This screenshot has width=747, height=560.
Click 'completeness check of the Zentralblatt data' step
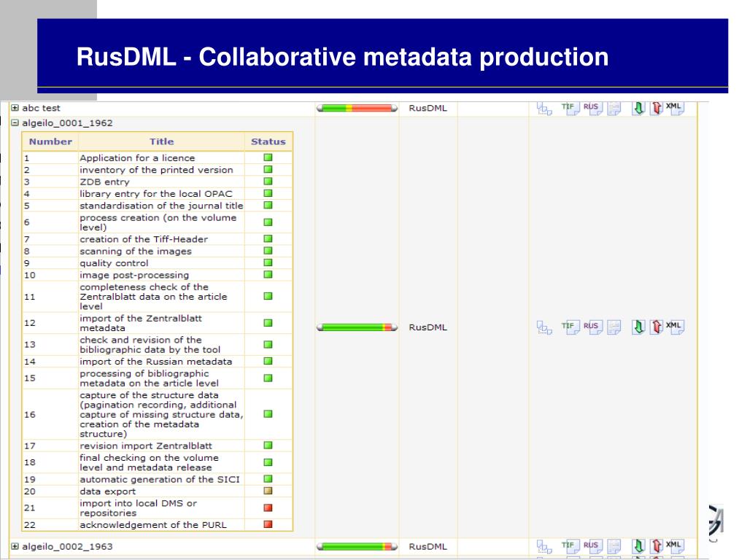(153, 297)
